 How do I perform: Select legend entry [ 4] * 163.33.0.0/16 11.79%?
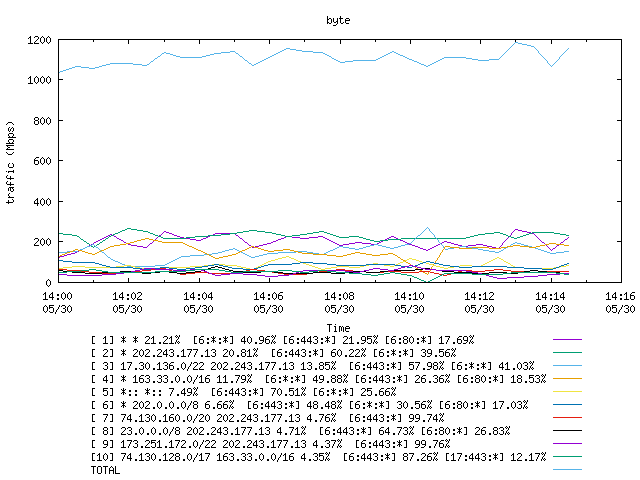pos(318,379)
